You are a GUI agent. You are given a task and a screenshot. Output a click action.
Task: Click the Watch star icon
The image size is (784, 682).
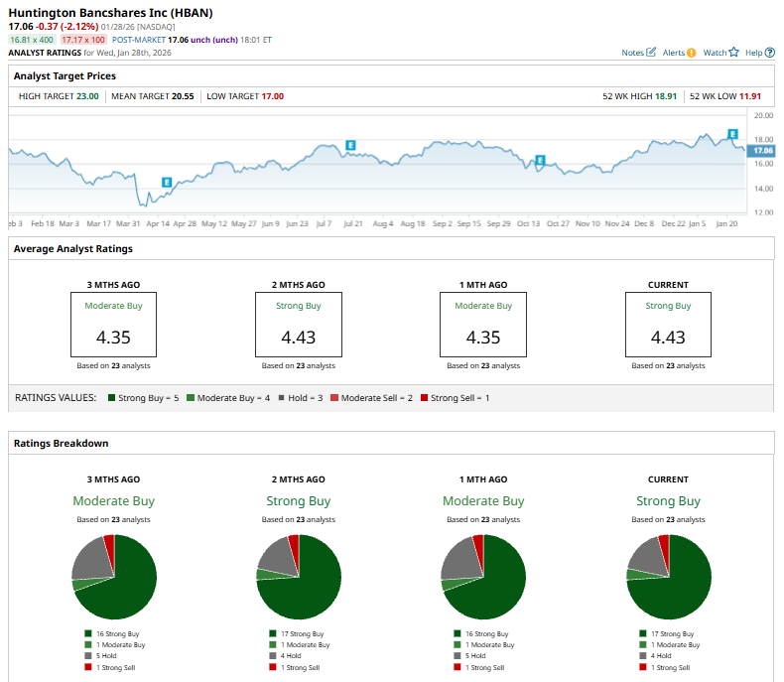(733, 52)
